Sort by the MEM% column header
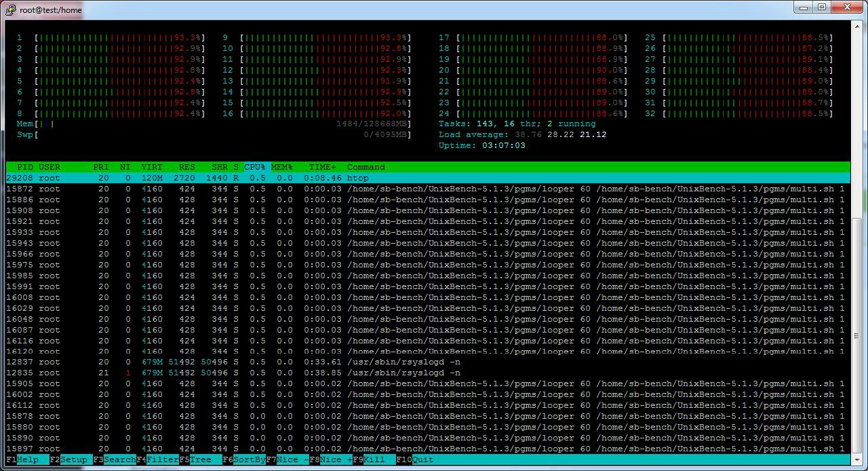The image size is (868, 471). (x=282, y=167)
